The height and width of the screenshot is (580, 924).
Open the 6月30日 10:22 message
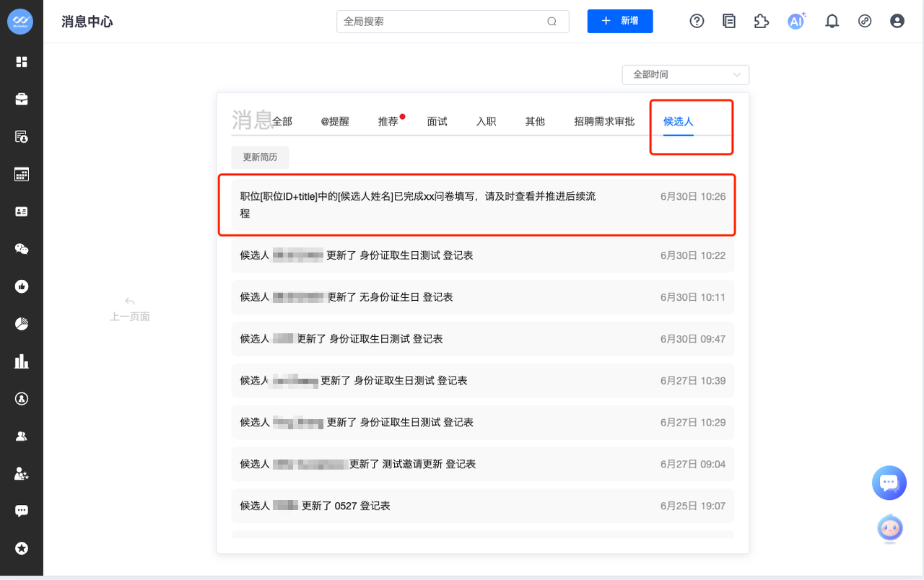(x=483, y=255)
